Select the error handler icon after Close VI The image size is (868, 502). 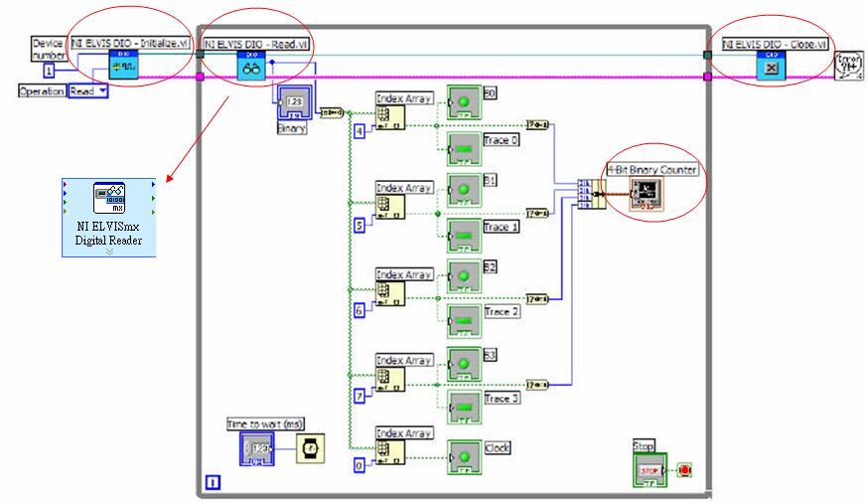847,66
